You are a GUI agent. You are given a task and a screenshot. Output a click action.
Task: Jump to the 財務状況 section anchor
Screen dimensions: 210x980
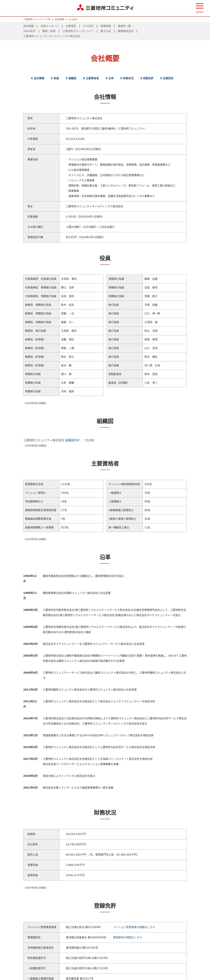pos(127,78)
